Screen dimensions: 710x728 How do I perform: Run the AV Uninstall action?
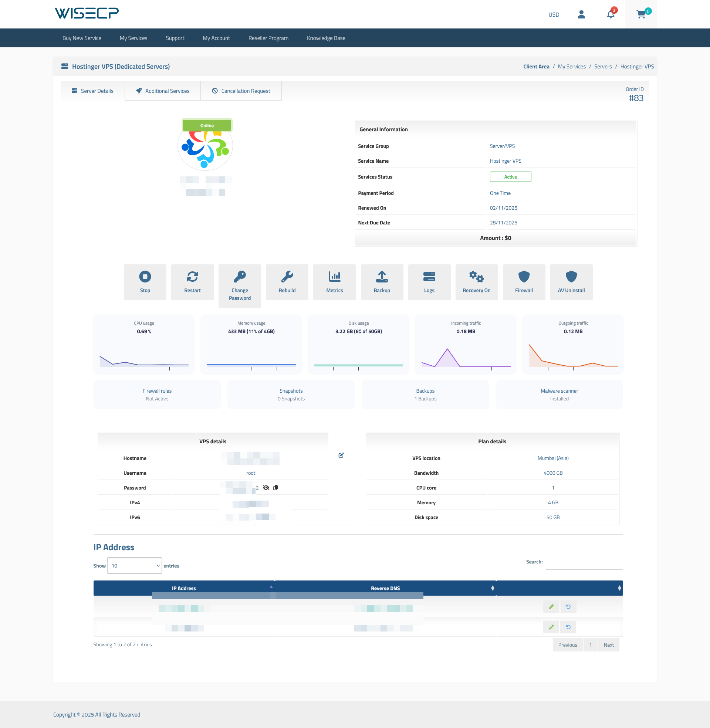[571, 282]
